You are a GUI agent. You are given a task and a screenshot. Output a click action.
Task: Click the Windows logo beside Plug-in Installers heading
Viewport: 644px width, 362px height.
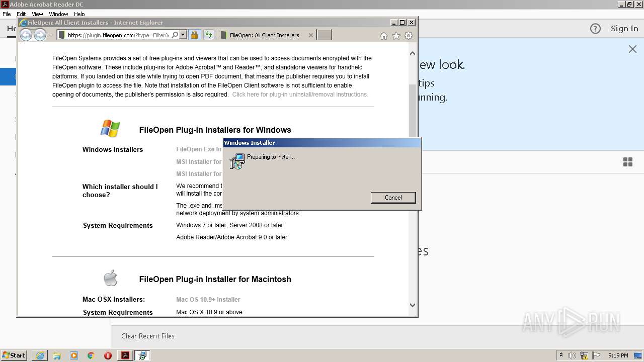pyautogui.click(x=110, y=129)
